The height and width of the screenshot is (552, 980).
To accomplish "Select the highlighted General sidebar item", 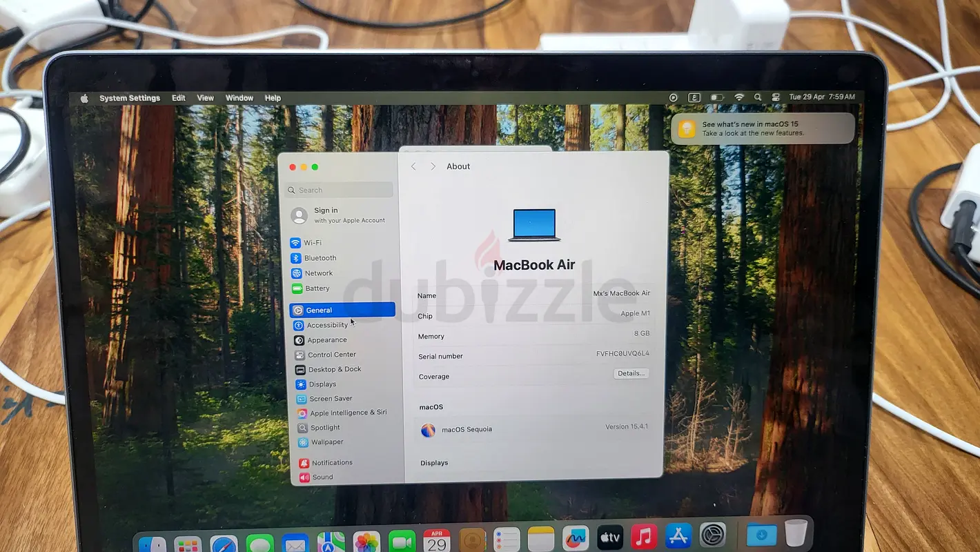I will pyautogui.click(x=342, y=310).
